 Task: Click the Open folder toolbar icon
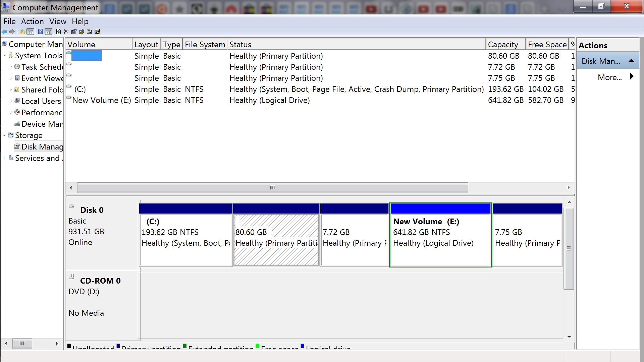click(82, 32)
